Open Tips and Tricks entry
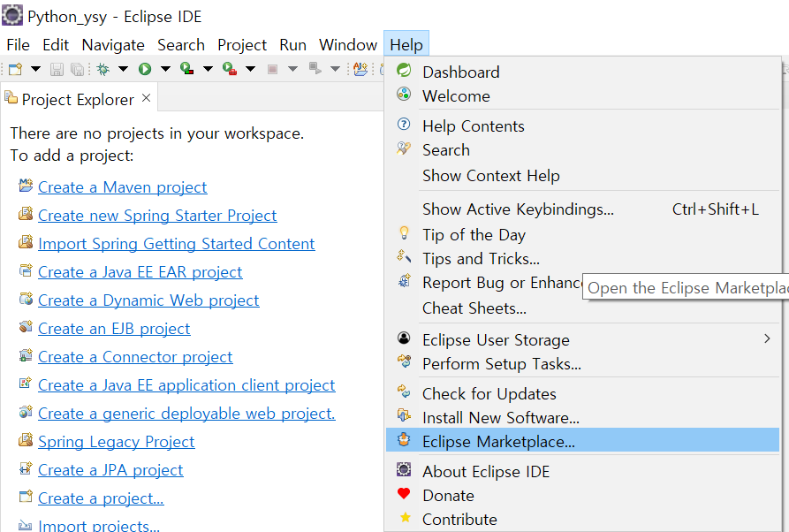Image resolution: width=789 pixels, height=532 pixels. tap(582, 258)
